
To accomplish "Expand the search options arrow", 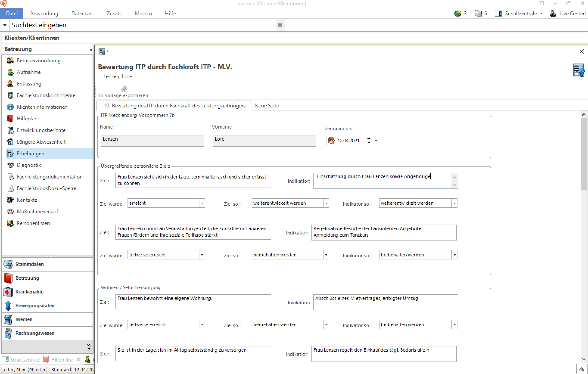I will pos(5,25).
